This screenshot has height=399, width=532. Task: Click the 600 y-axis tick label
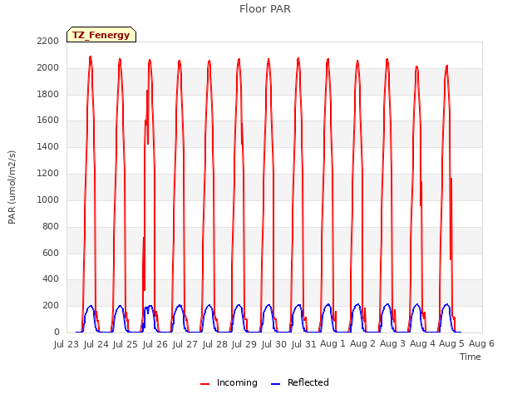[x=51, y=253]
